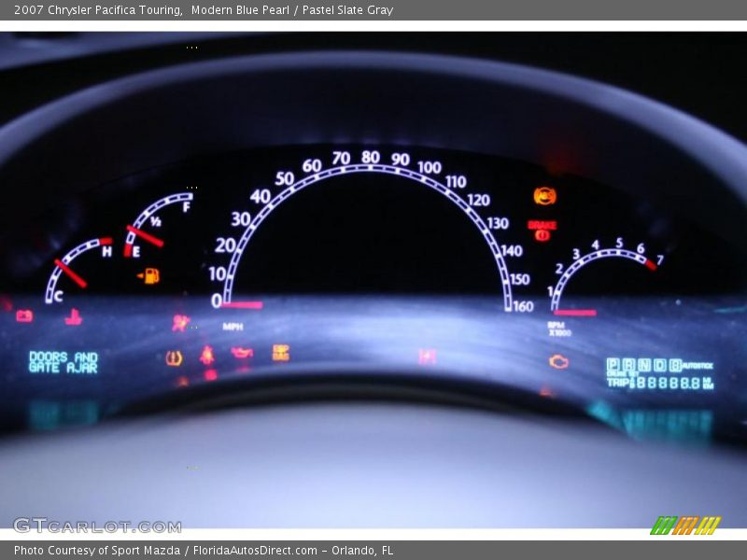Click the 6 mark on the tachometer
Screen dimensions: 747x560
pyautogui.click(x=641, y=248)
